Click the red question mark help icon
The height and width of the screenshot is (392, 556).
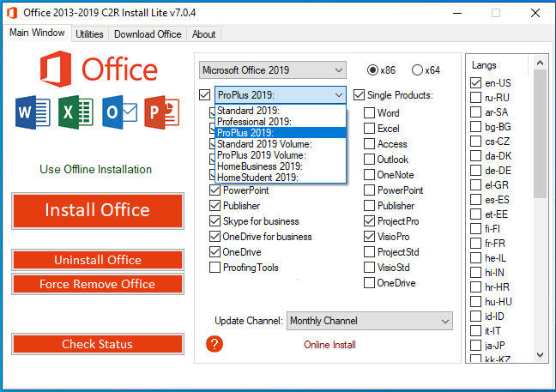tap(215, 344)
